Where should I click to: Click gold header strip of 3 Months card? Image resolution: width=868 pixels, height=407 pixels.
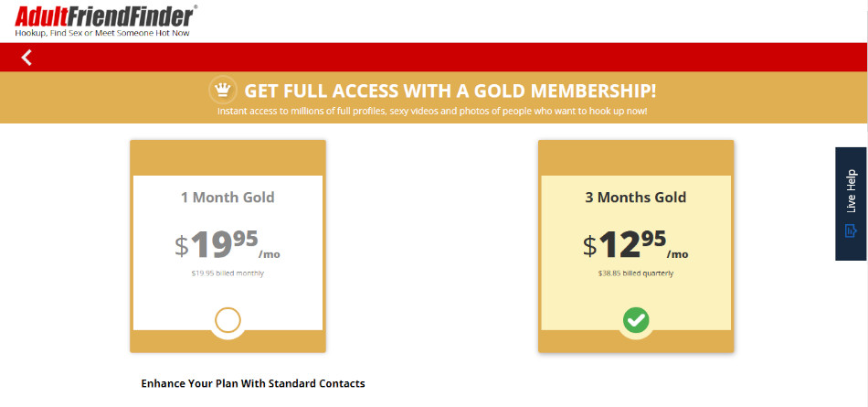[636, 157]
